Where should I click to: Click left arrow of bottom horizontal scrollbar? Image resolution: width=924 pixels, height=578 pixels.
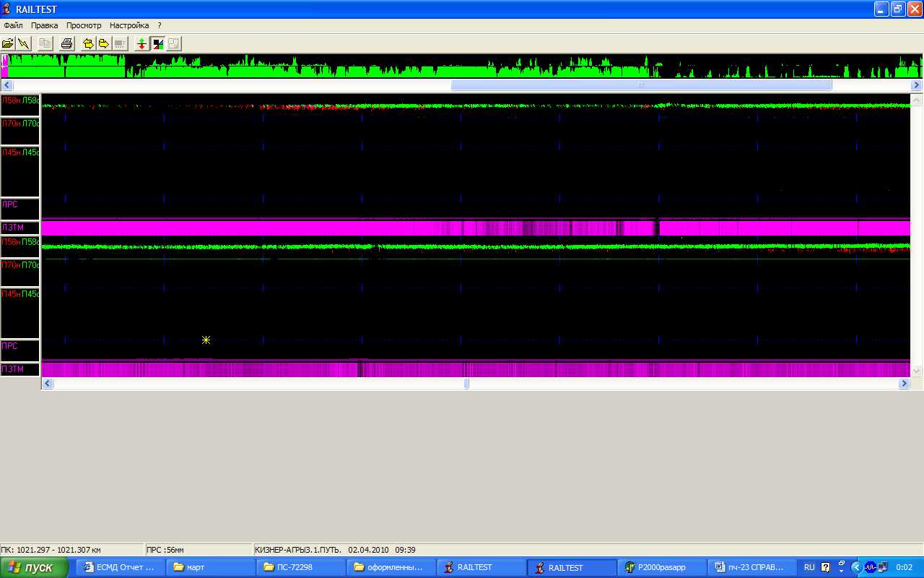pyautogui.click(x=48, y=384)
